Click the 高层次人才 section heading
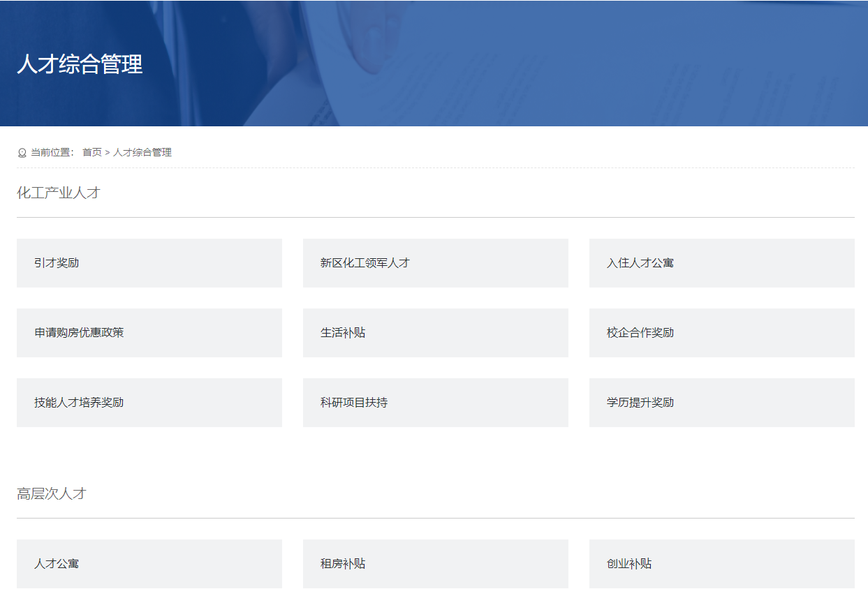The height and width of the screenshot is (596, 868). 52,494
